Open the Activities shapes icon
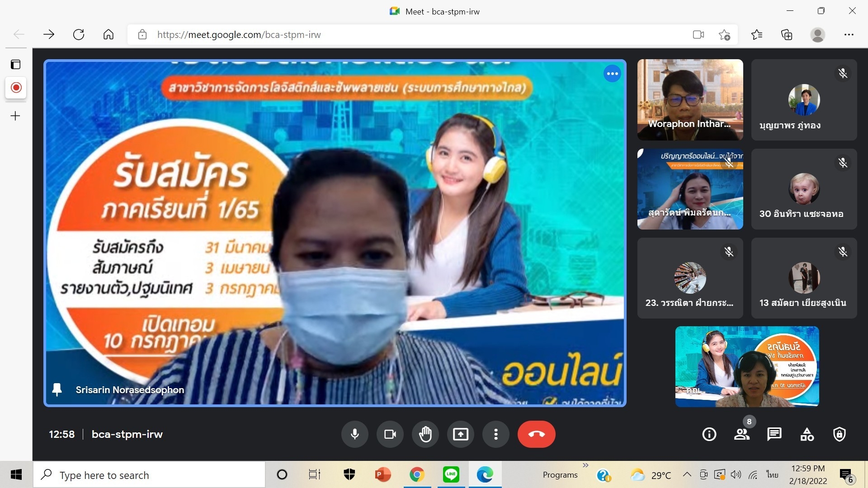 point(807,434)
